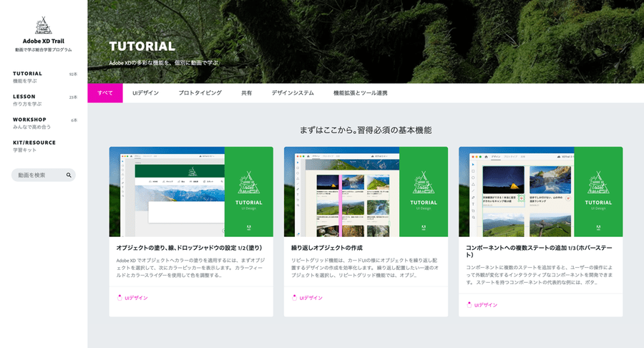The image size is (644, 348).
Task: Switch to the 機能拡張とツール連携 tab
Action: tap(360, 93)
